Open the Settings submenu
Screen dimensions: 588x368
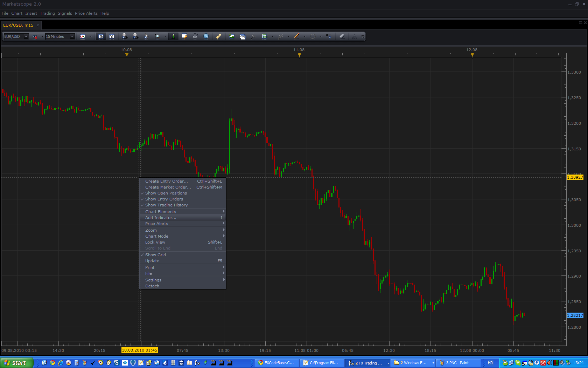[x=183, y=280]
